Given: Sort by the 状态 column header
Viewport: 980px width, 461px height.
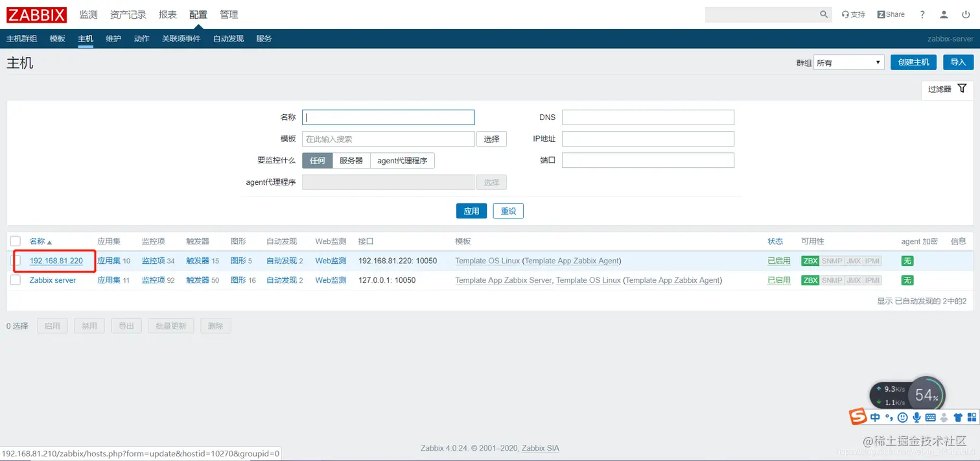Looking at the screenshot, I should [x=775, y=241].
